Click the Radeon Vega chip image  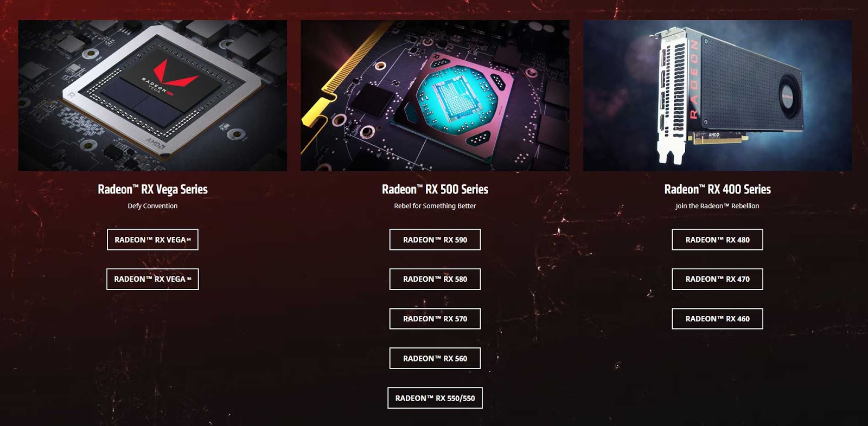(x=152, y=96)
